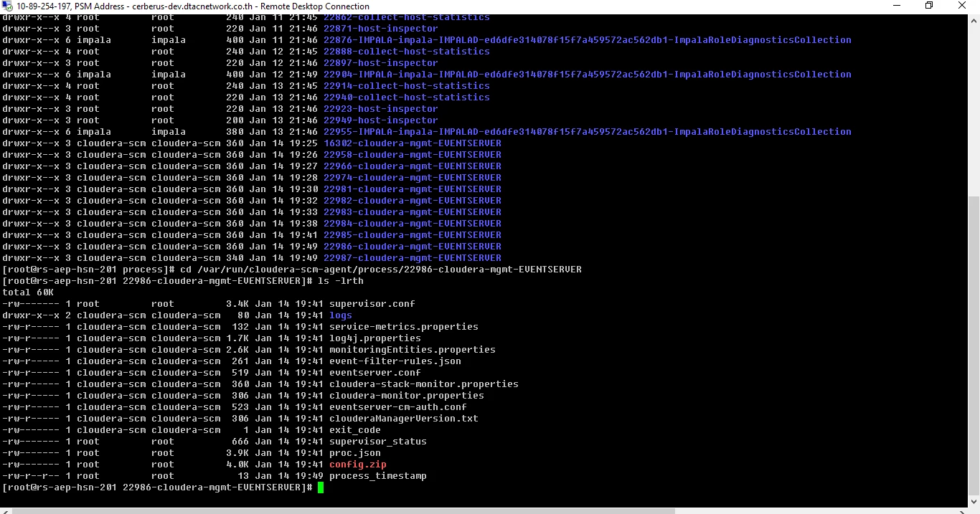
Task: Click the vertical scrollbar down arrow
Action: (974, 501)
